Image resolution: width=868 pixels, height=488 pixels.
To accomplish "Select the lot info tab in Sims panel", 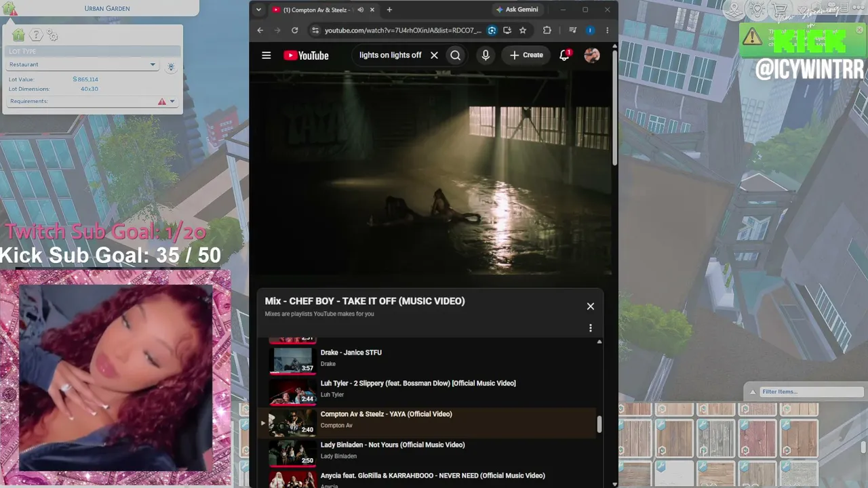I will pyautogui.click(x=18, y=35).
